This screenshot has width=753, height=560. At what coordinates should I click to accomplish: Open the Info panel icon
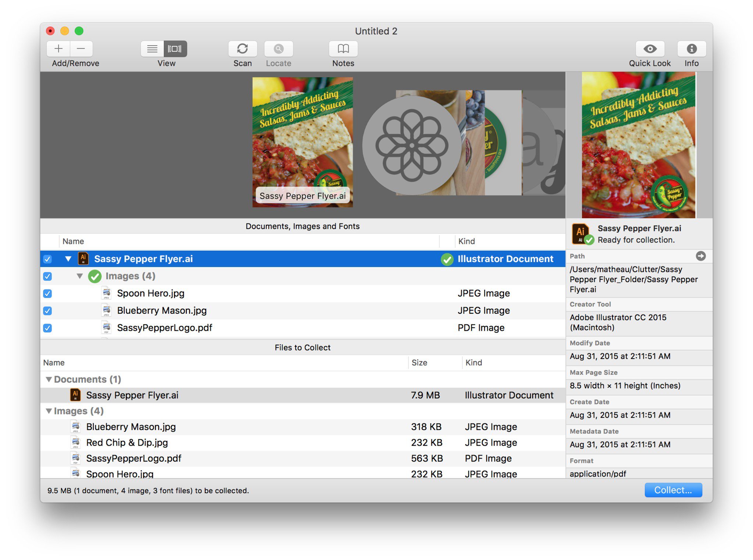click(691, 49)
